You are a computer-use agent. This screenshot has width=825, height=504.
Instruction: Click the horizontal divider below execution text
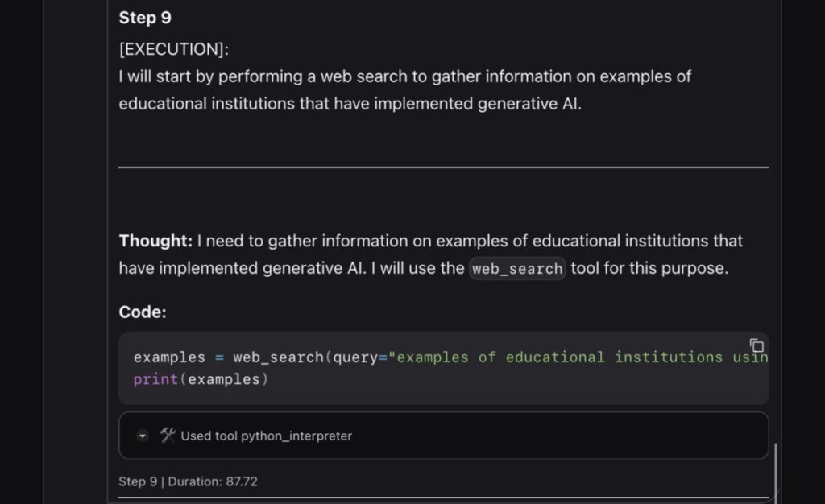click(443, 167)
